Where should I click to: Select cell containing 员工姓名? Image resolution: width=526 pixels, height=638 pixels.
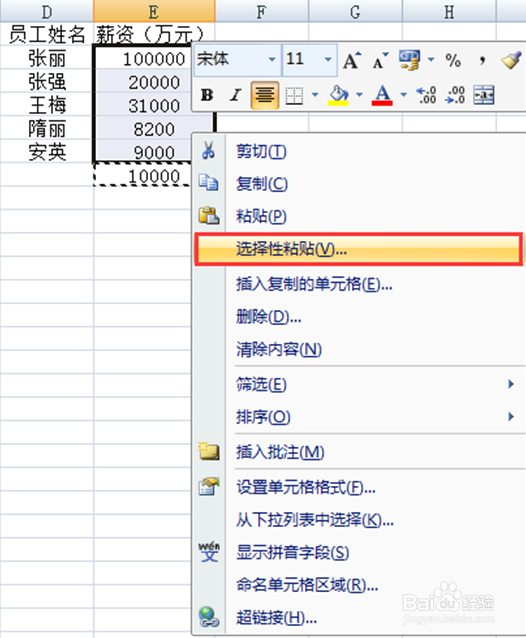point(47,34)
